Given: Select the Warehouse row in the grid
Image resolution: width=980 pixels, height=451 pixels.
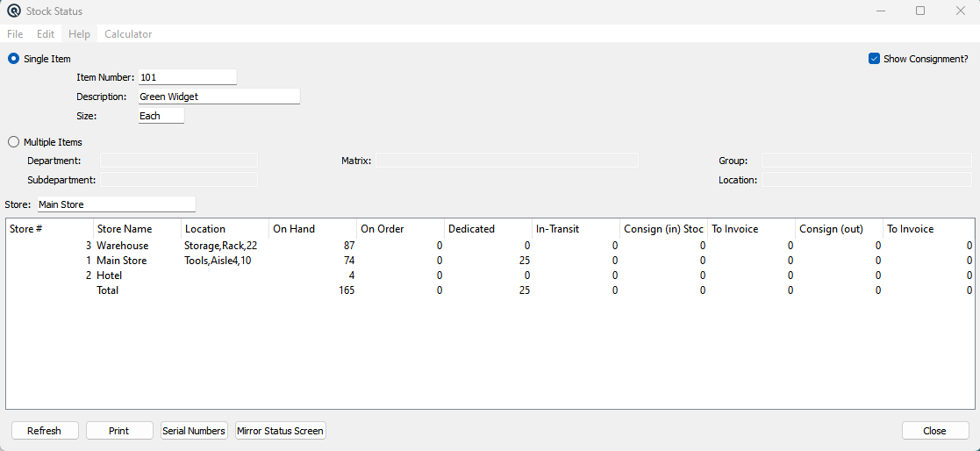Looking at the screenshot, I should (490, 246).
